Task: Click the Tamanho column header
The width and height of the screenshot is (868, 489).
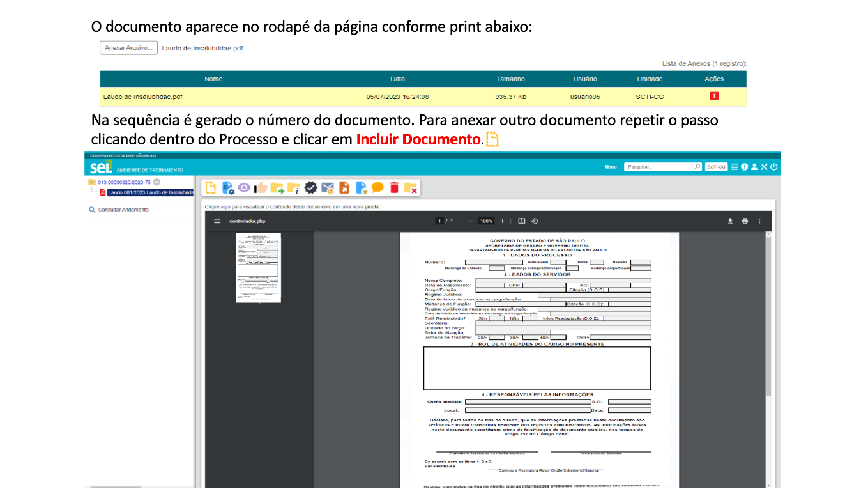Action: [511, 79]
